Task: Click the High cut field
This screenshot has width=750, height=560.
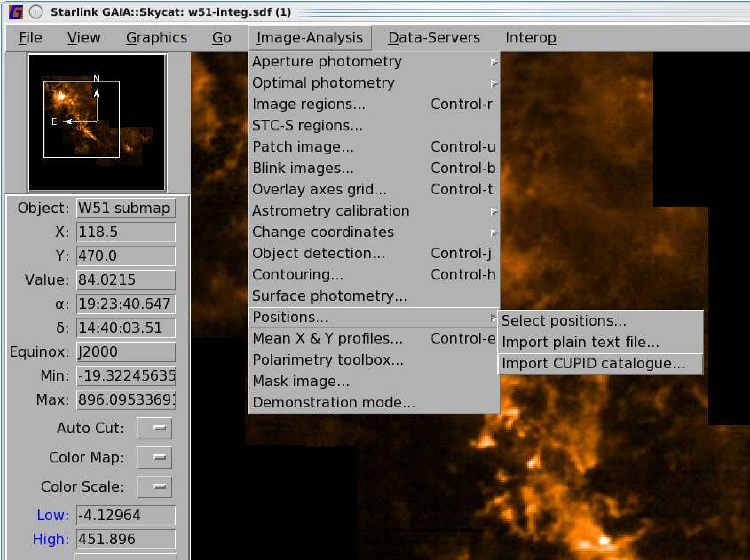Action: [x=126, y=539]
